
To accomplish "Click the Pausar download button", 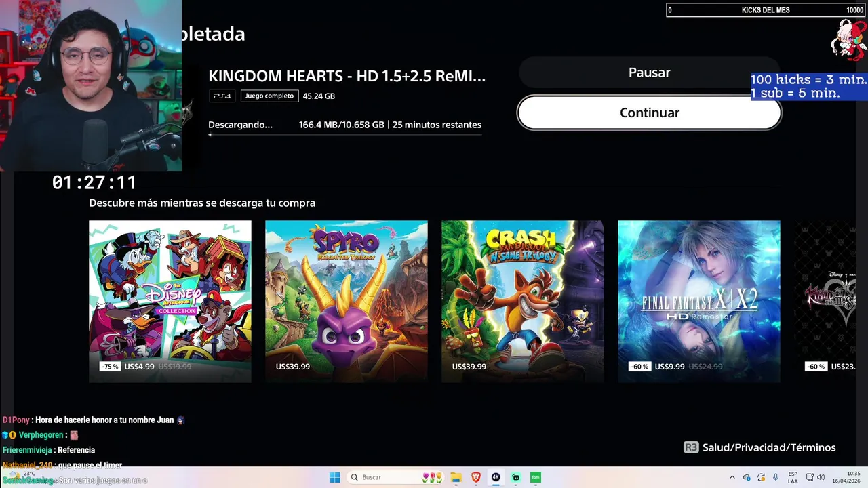I will click(649, 73).
